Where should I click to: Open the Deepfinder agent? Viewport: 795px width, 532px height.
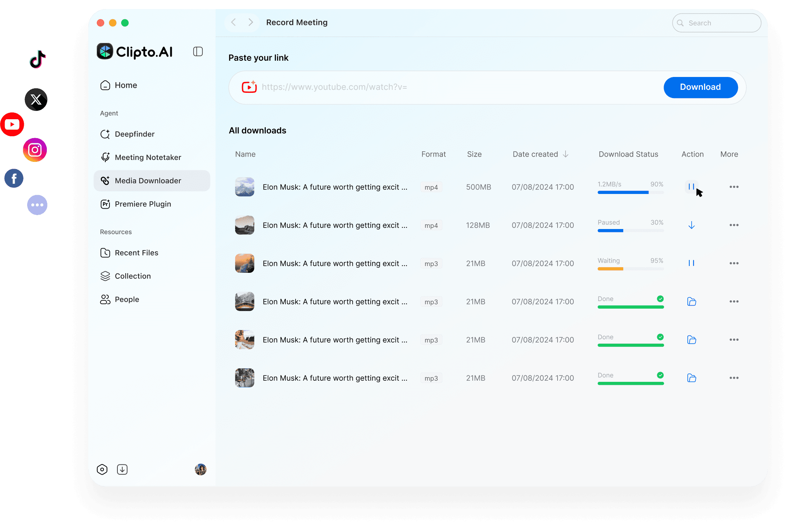click(x=134, y=134)
